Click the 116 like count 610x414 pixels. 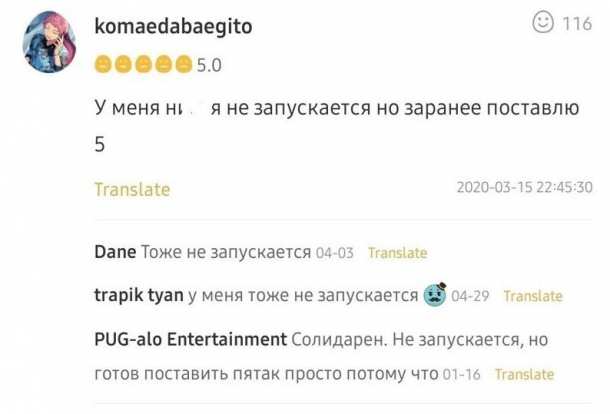click(576, 23)
